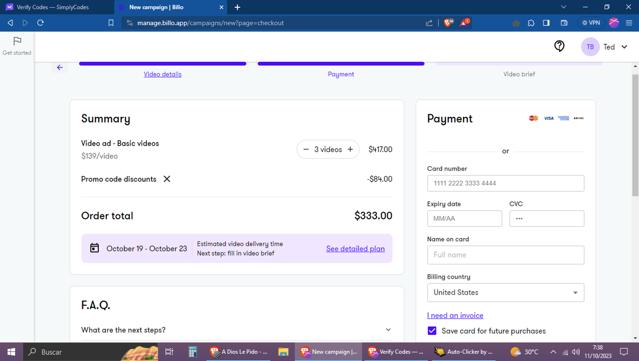
Task: Click the Visa logo icon
Action: point(549,118)
